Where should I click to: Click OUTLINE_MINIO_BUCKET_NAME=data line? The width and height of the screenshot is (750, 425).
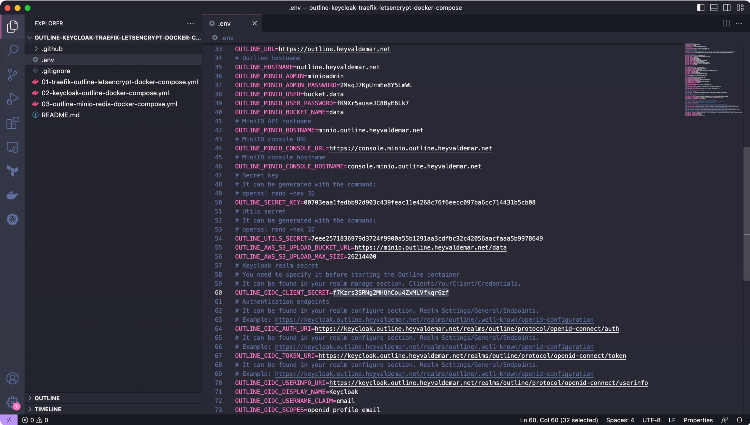click(x=289, y=112)
